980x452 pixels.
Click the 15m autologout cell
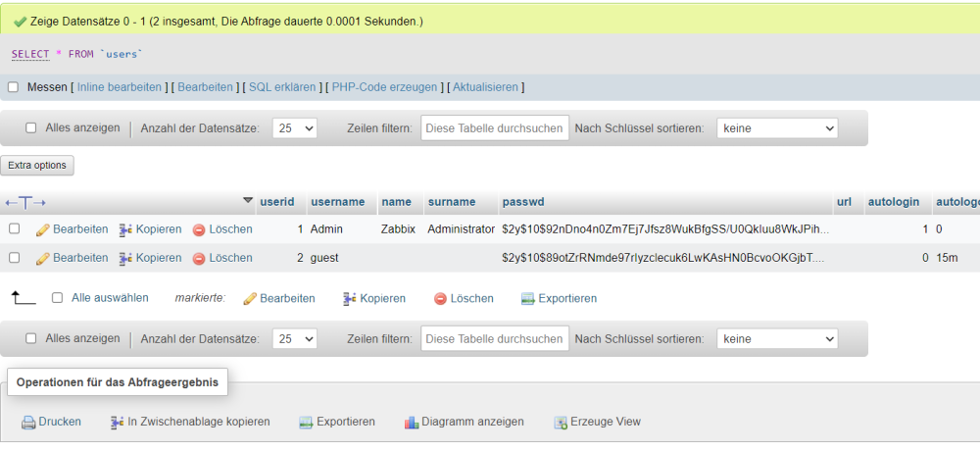pyautogui.click(x=947, y=258)
